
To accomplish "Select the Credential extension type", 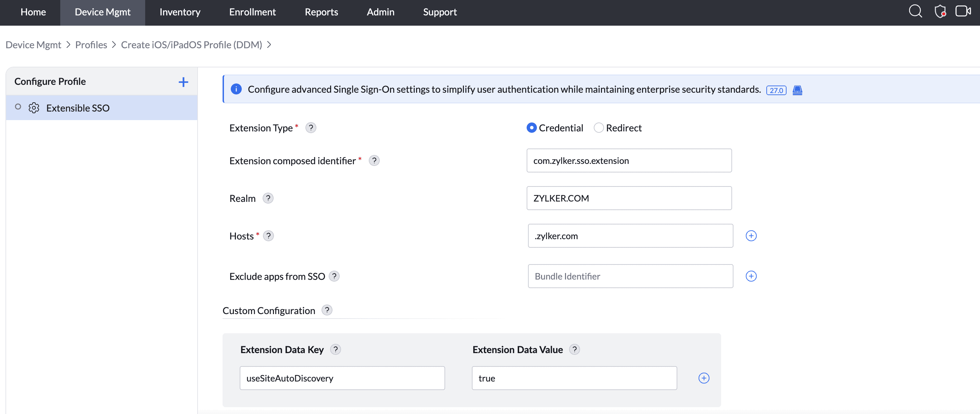I will click(x=531, y=128).
